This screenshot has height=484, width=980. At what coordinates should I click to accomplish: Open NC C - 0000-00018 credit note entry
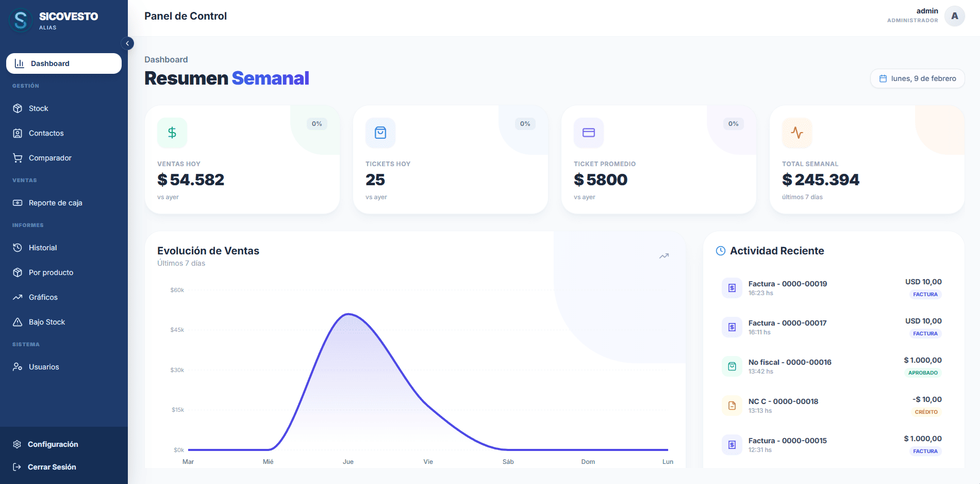tap(832, 406)
